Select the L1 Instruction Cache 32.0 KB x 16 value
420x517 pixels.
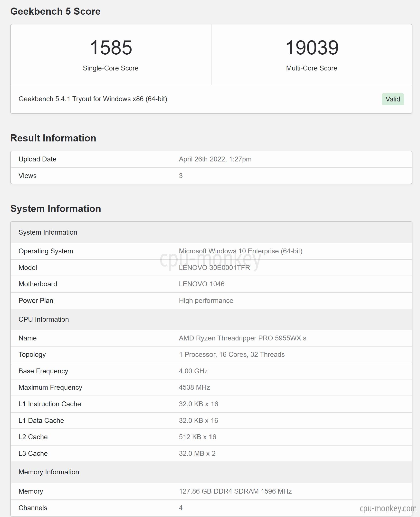199,404
